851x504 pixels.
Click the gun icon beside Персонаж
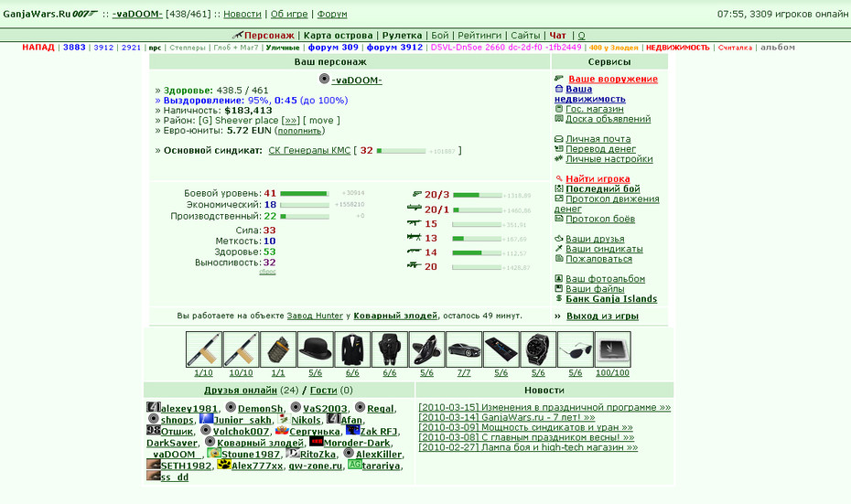click(x=237, y=35)
